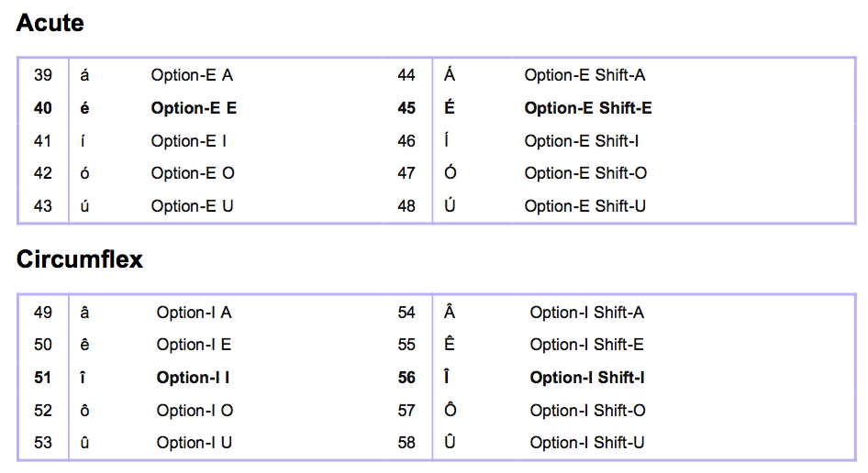
Task: Click the uppercase Ú character
Action: point(450,206)
